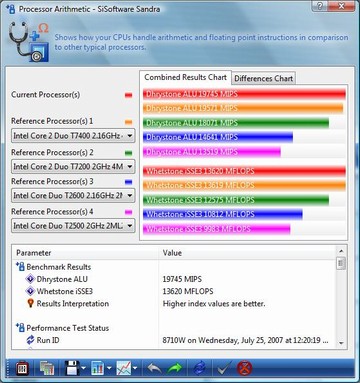Screen dimensions: 360x383
Task: Click the Value column header
Action: pos(248,253)
